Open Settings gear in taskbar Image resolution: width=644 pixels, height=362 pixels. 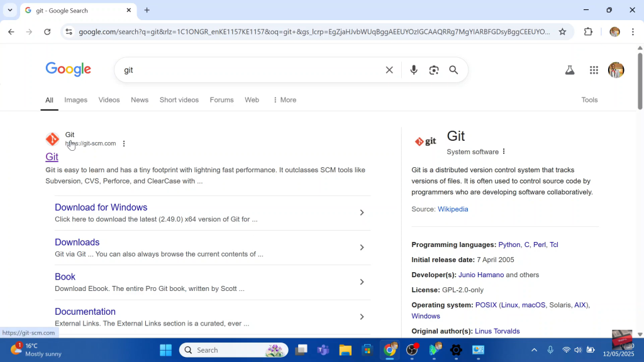pyautogui.click(x=456, y=350)
